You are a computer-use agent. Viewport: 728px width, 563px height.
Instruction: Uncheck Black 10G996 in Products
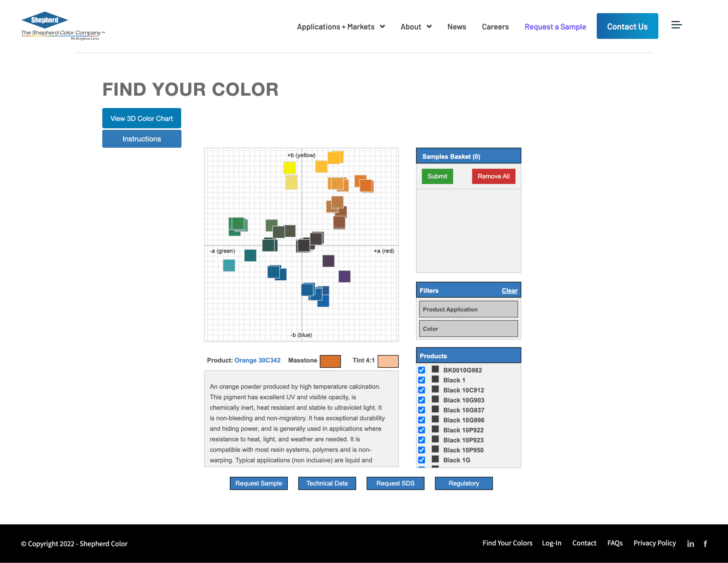click(x=422, y=420)
